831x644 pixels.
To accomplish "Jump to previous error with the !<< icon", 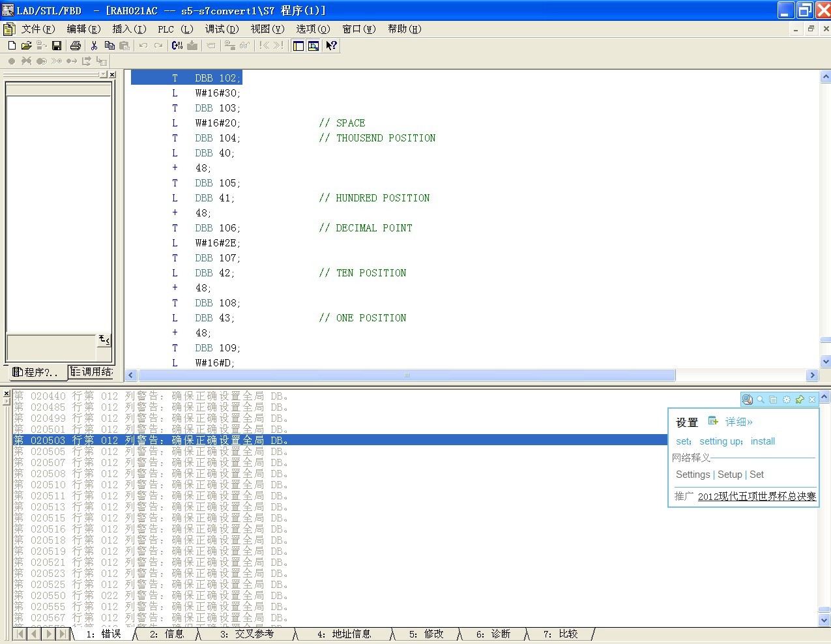I will click(264, 46).
